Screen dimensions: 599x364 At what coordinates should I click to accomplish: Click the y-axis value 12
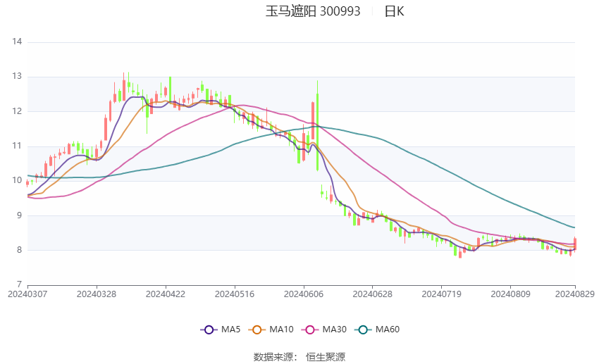(17, 111)
